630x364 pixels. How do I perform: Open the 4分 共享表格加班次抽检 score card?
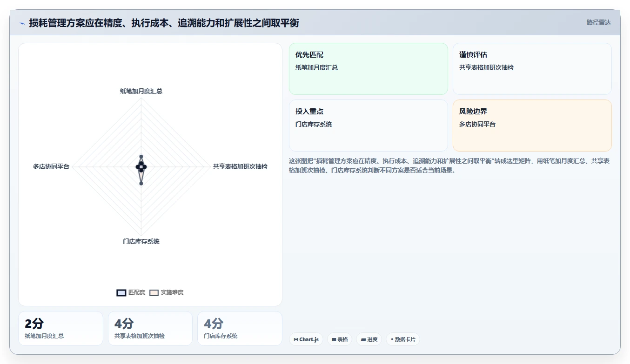click(x=150, y=328)
